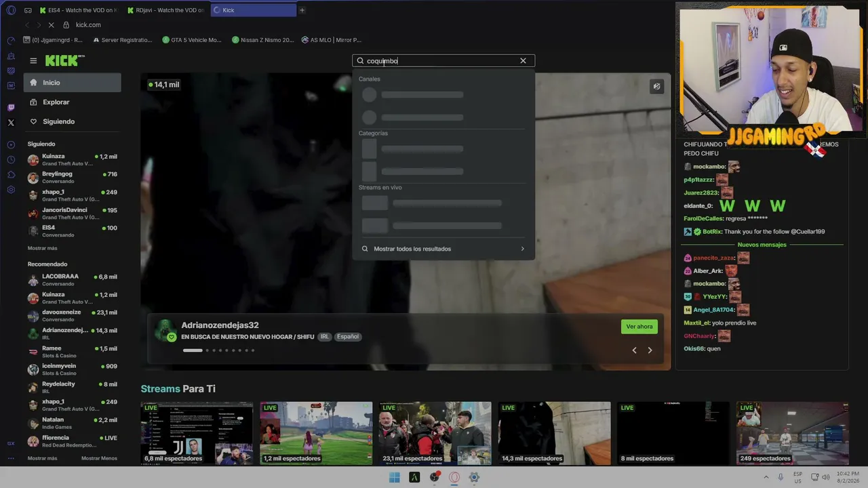Open Breylingog's followed channel
The height and width of the screenshot is (488, 868).
tap(73, 178)
